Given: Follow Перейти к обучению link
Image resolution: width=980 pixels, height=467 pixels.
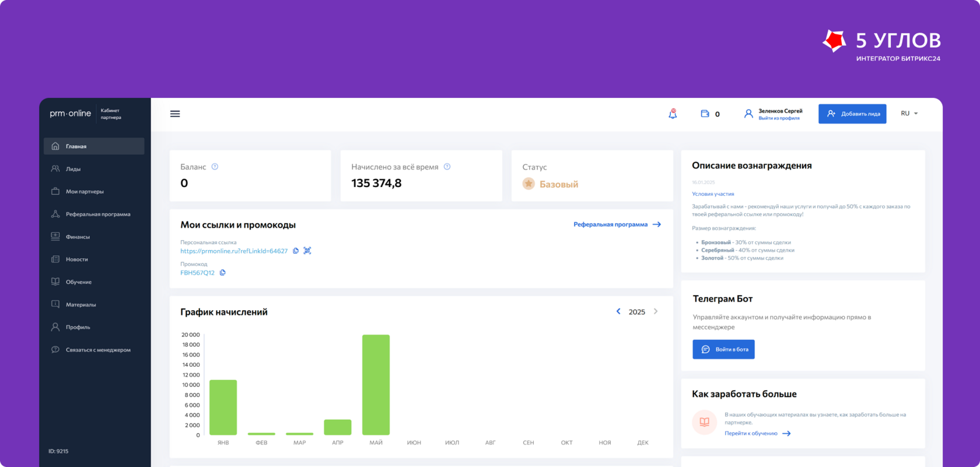Looking at the screenshot, I should coord(758,433).
